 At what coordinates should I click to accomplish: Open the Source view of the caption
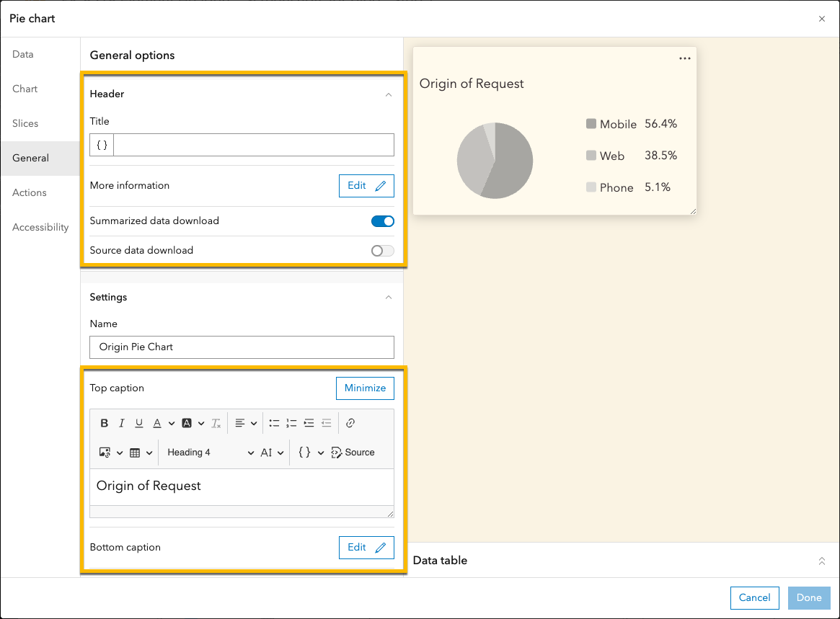click(353, 453)
